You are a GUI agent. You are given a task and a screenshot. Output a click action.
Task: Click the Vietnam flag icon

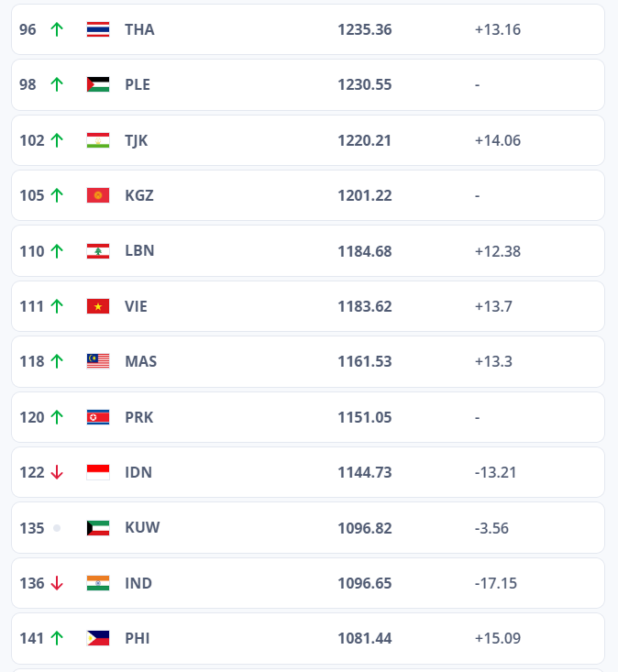coord(98,306)
